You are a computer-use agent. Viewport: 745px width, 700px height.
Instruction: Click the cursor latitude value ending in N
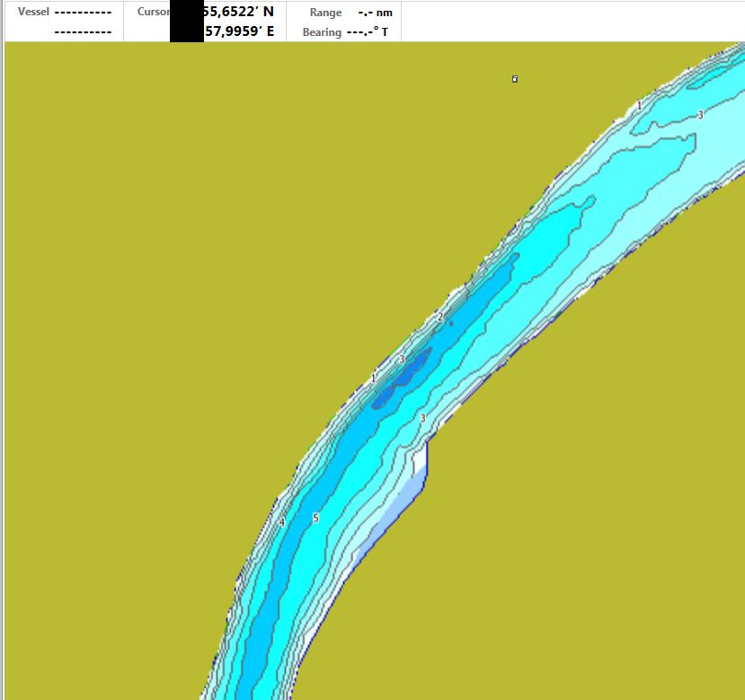coord(239,13)
